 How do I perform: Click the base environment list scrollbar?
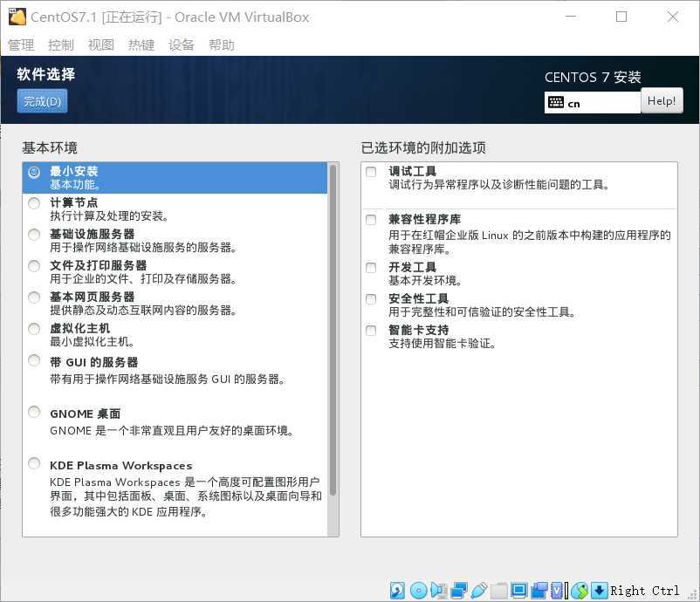(333, 331)
